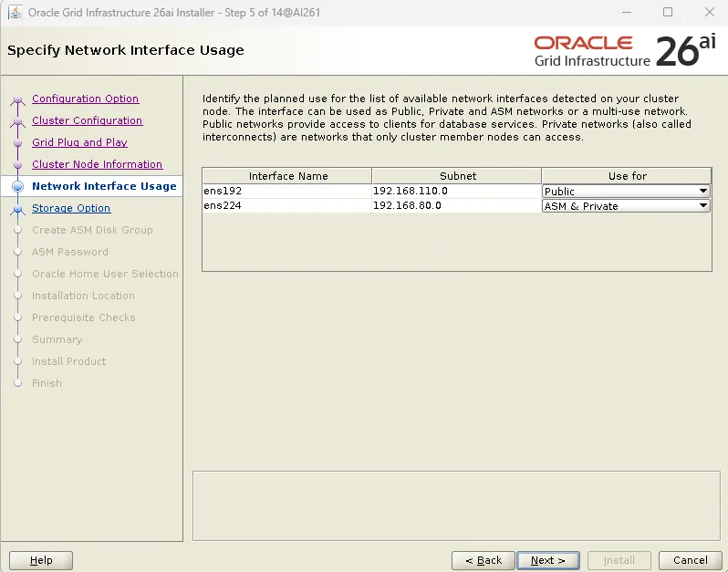Click the Cluster Configuration step marker icon
This screenshot has height=572, width=728.
(17, 121)
